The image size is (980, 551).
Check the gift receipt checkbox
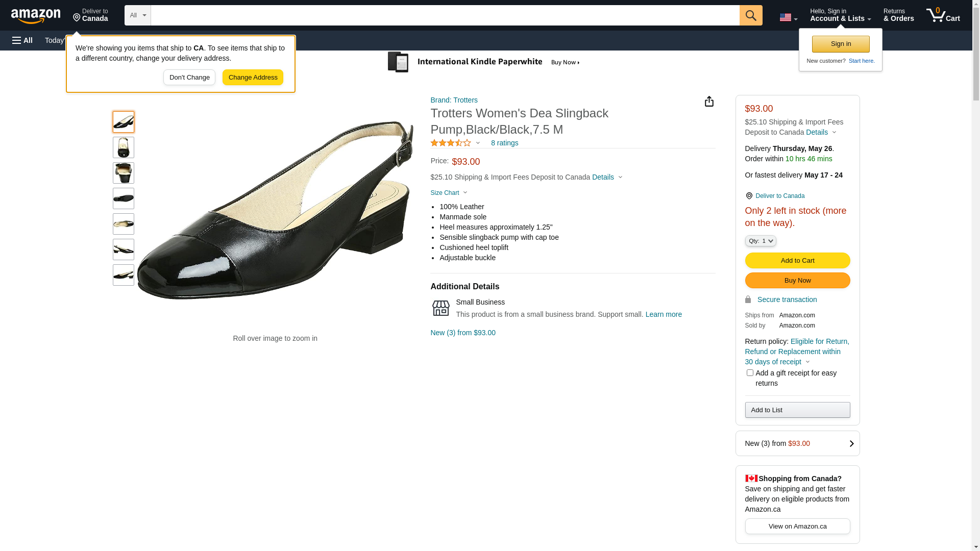[x=749, y=373]
